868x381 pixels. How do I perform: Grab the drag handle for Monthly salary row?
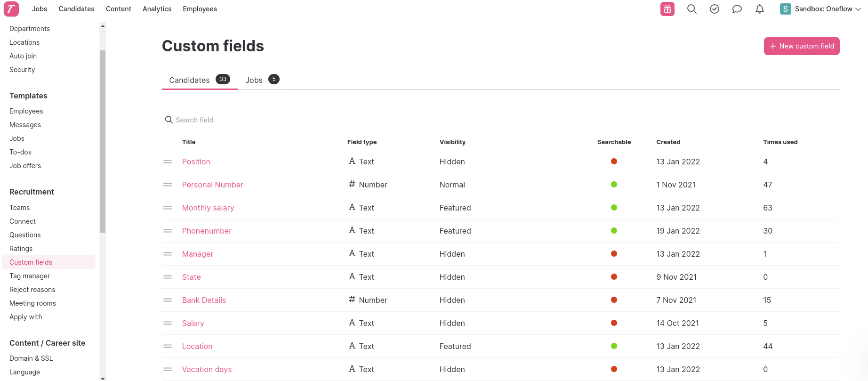168,208
